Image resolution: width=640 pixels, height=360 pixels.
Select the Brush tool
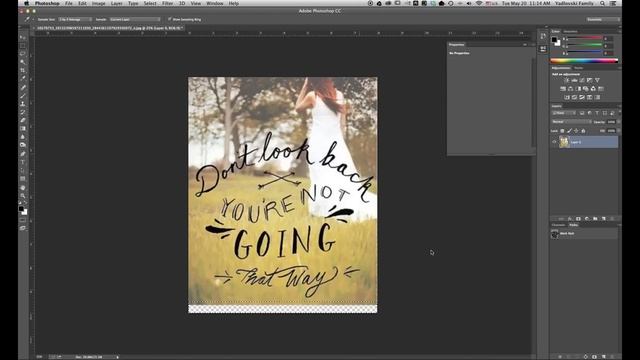coord(23,96)
